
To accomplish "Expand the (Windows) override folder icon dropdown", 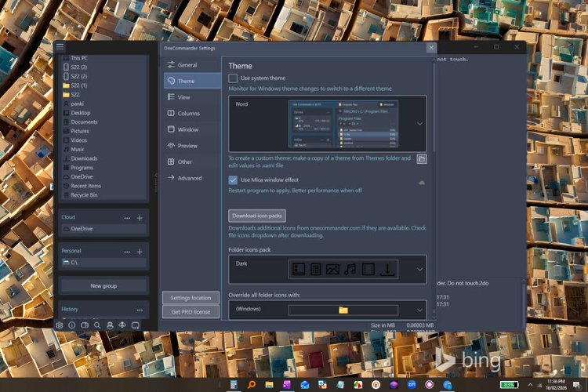I will point(419,310).
